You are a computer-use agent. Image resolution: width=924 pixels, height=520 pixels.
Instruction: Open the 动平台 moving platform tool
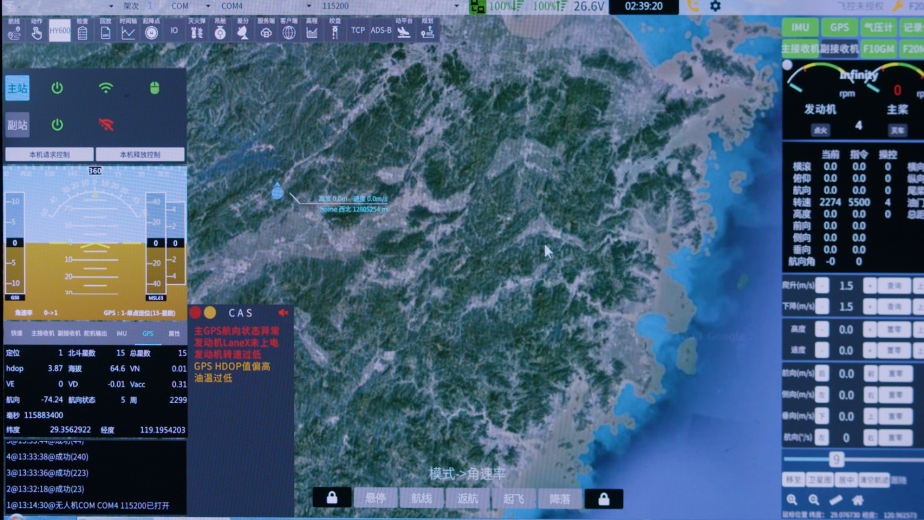pyautogui.click(x=404, y=30)
